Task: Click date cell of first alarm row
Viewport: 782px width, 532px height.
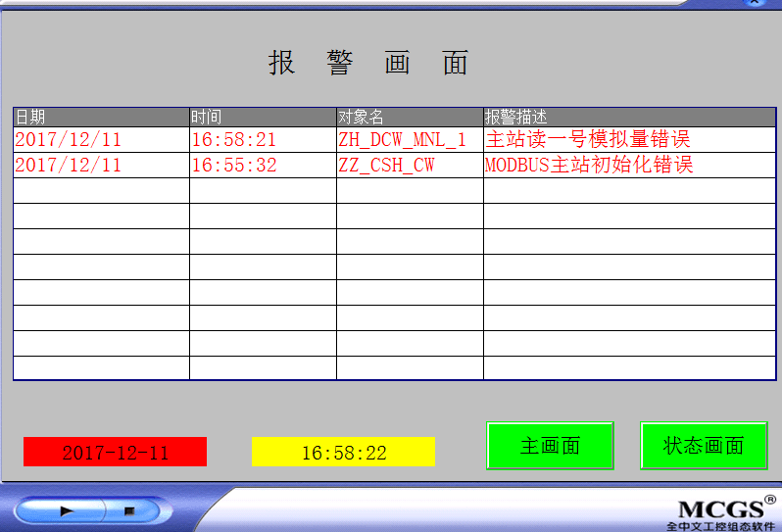Action: point(69,140)
